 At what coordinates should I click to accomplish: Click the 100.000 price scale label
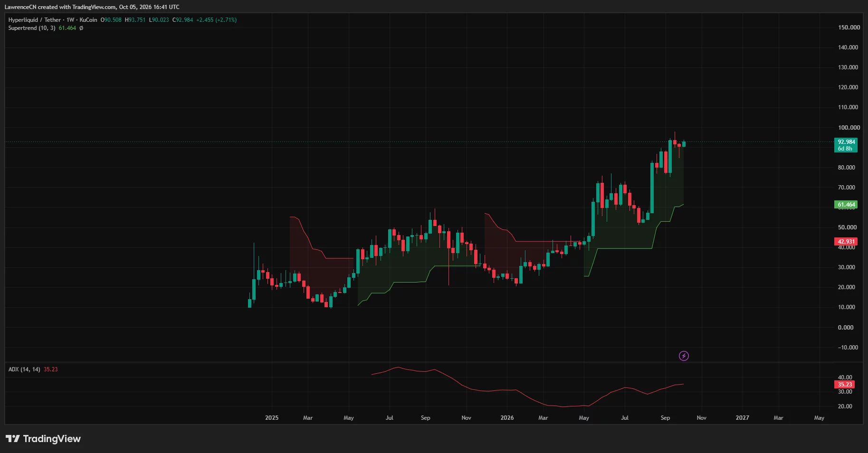coord(849,128)
